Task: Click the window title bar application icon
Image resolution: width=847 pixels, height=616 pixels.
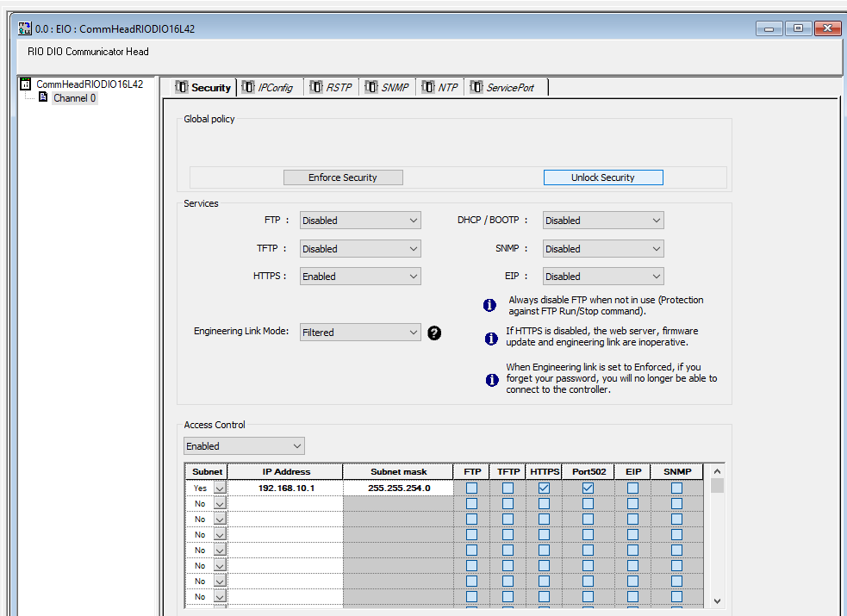Action: click(x=25, y=28)
